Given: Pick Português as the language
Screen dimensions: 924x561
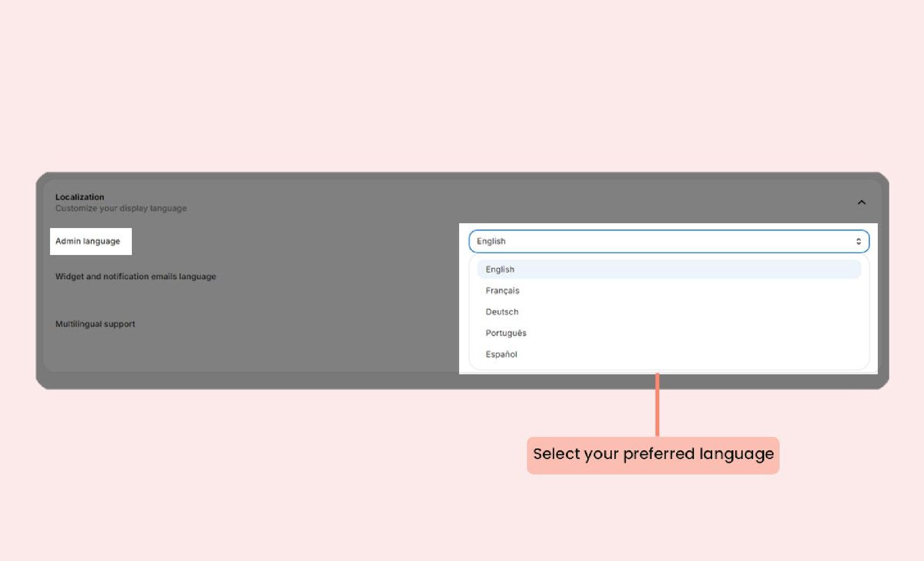Looking at the screenshot, I should click(x=505, y=333).
